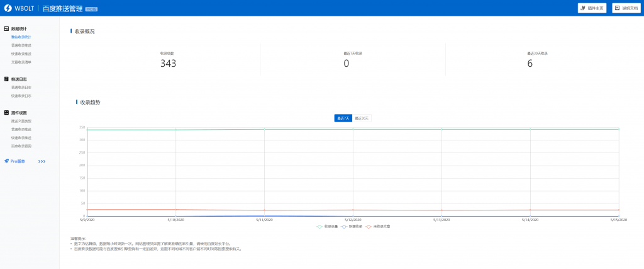
Task: Click the icon on 说明文档 button
Action: pos(617,8)
